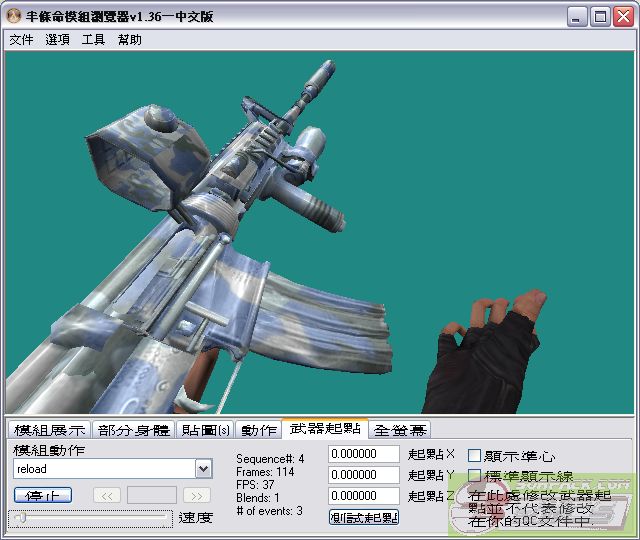Click the frame number field between arrows

151,496
